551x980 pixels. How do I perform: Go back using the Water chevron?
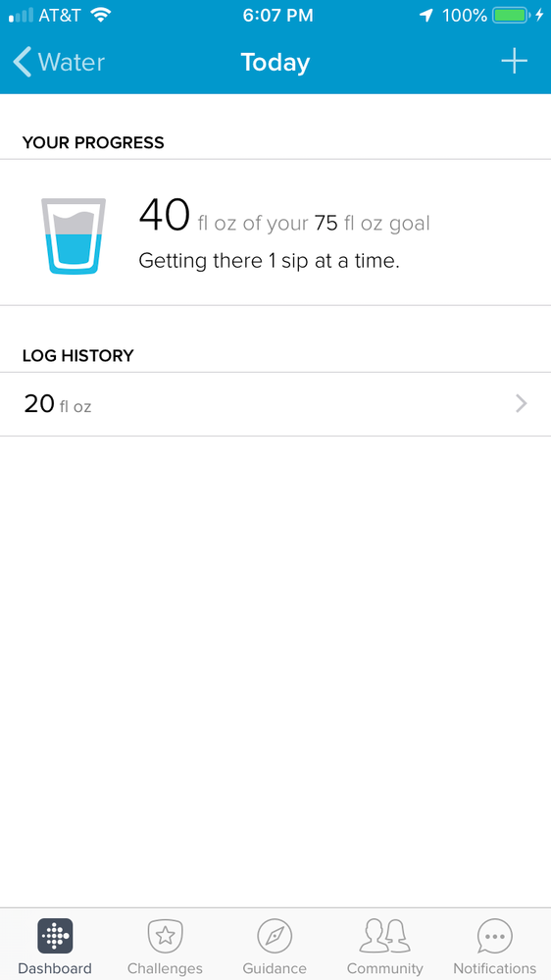[x=22, y=63]
